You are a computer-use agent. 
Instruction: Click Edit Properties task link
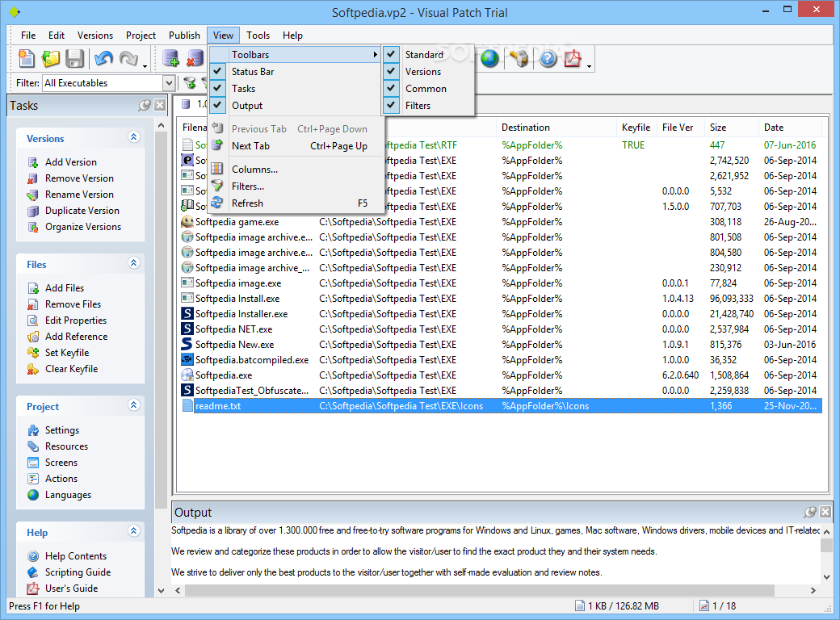[x=76, y=320]
